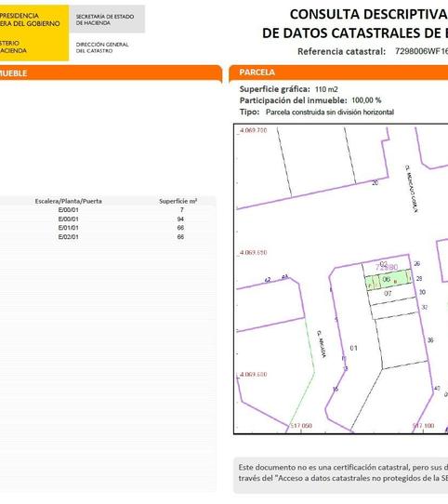Click the E/02/01 table cell

69,237
